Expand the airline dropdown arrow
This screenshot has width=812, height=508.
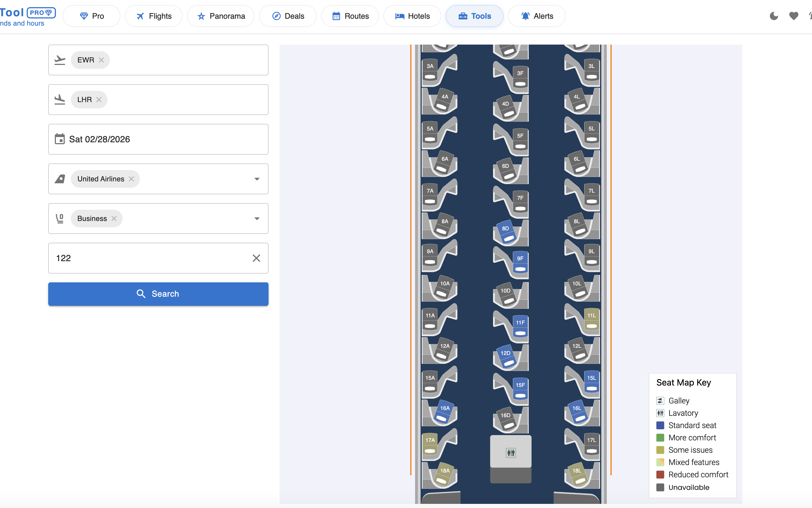click(x=257, y=179)
